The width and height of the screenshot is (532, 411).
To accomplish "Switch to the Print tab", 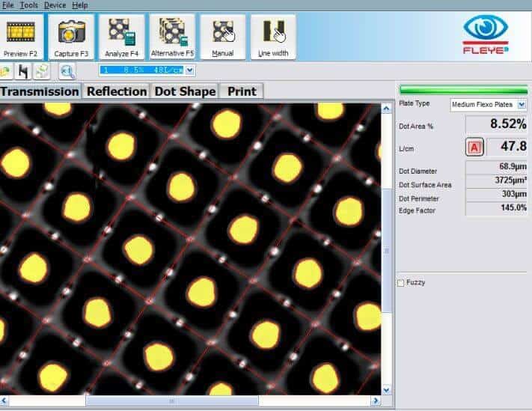I will click(x=242, y=91).
